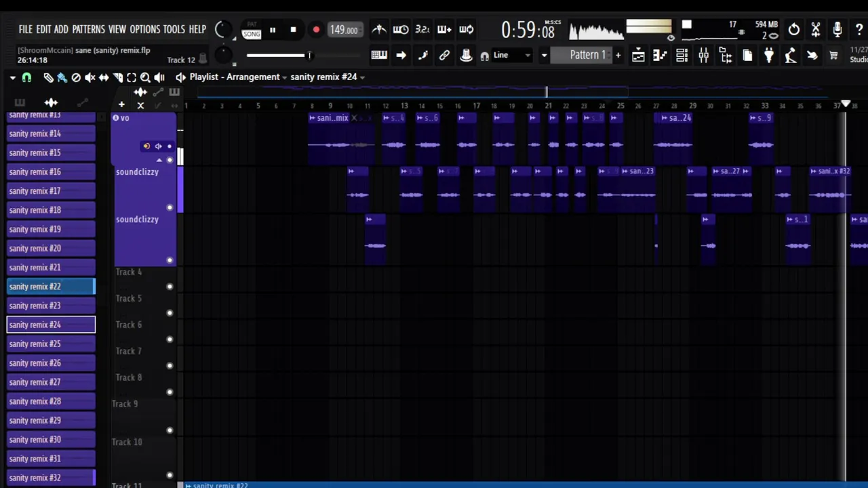Mute the first soundclizzy track

(x=170, y=207)
